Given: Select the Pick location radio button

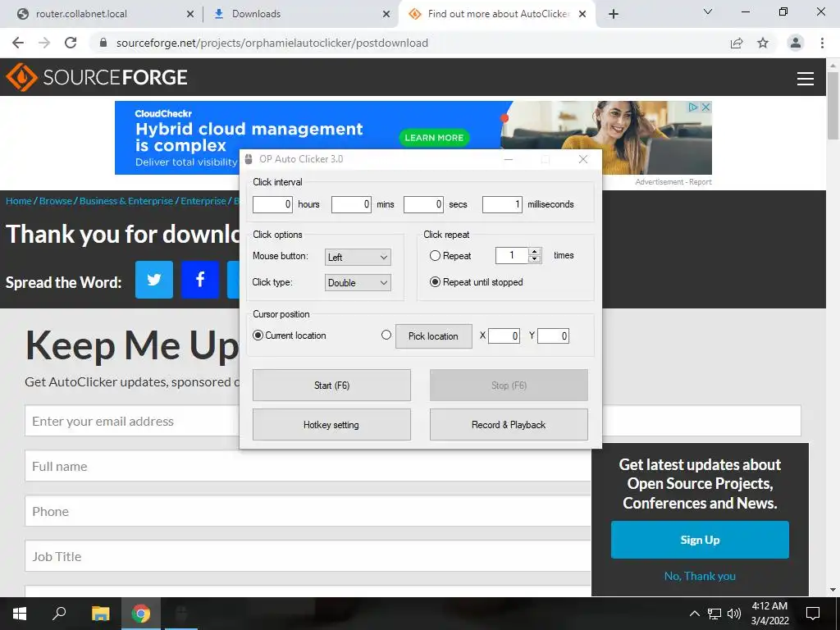Looking at the screenshot, I should click(x=386, y=335).
